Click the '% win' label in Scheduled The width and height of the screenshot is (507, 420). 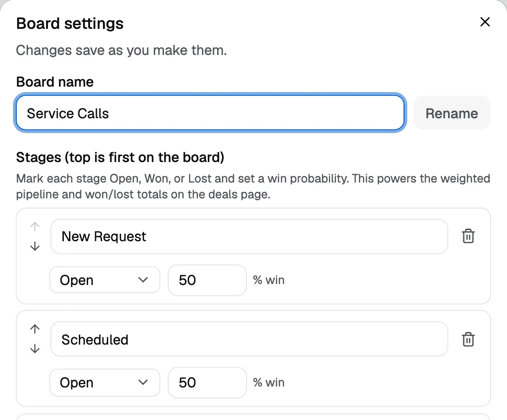point(269,383)
